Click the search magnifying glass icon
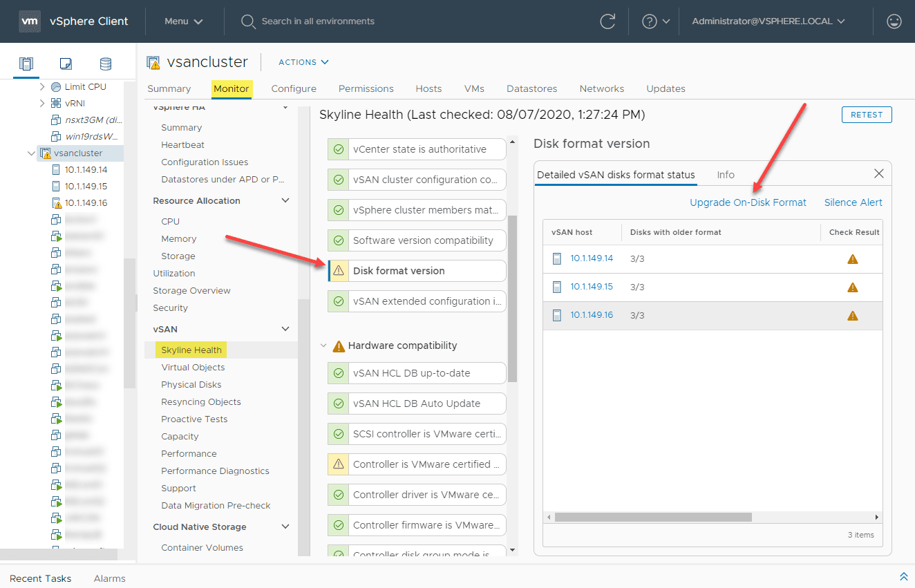 click(x=248, y=21)
